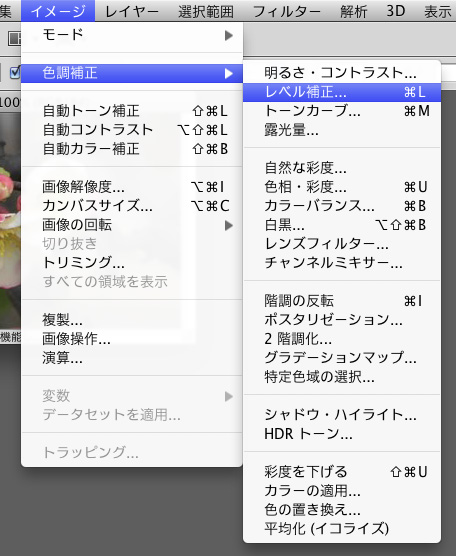Click the 階調の反転 command
Image resolution: width=456 pixels, height=556 pixels.
click(342, 301)
